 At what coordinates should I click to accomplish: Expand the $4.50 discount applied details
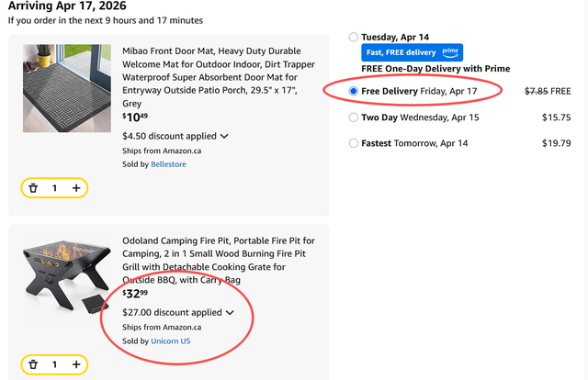coord(224,136)
